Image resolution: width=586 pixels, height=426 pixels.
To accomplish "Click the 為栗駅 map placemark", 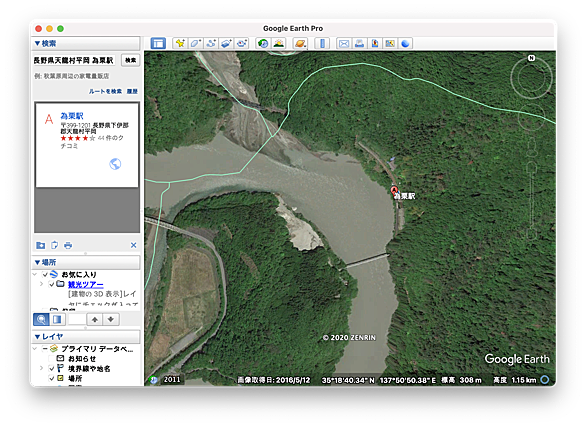I will click(394, 191).
